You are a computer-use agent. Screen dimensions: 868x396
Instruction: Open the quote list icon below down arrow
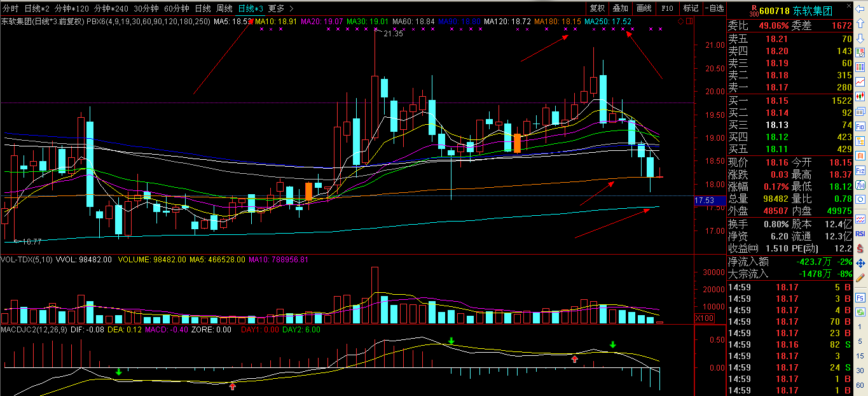860,53
